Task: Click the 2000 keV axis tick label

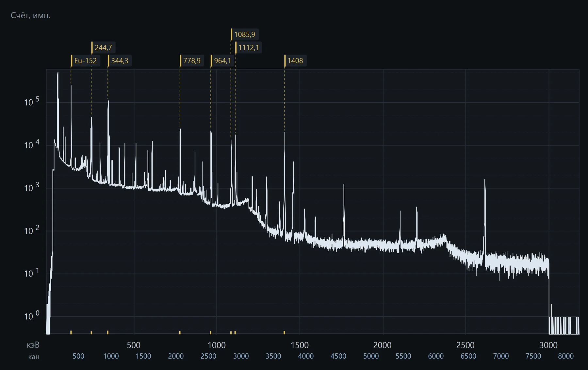Action: (x=383, y=345)
